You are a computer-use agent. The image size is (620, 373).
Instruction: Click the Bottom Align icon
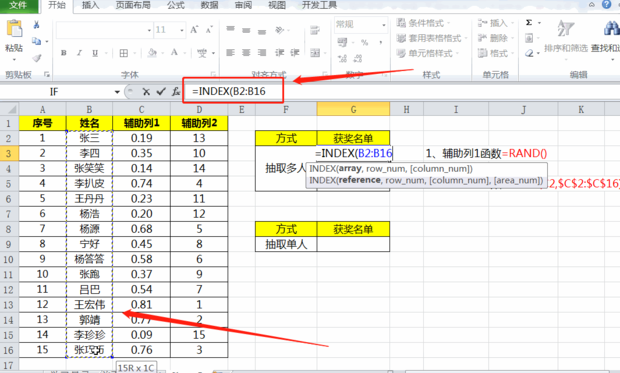tap(262, 31)
